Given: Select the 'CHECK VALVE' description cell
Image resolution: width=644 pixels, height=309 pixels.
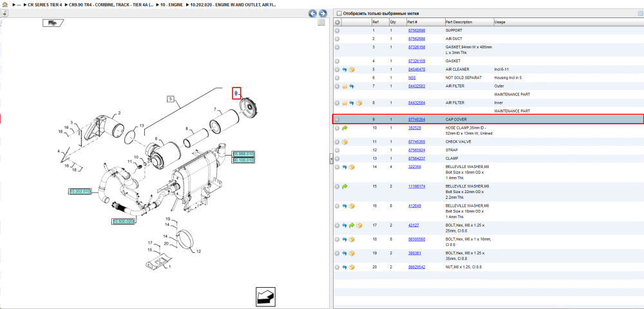Looking at the screenshot, I should (x=459, y=142).
